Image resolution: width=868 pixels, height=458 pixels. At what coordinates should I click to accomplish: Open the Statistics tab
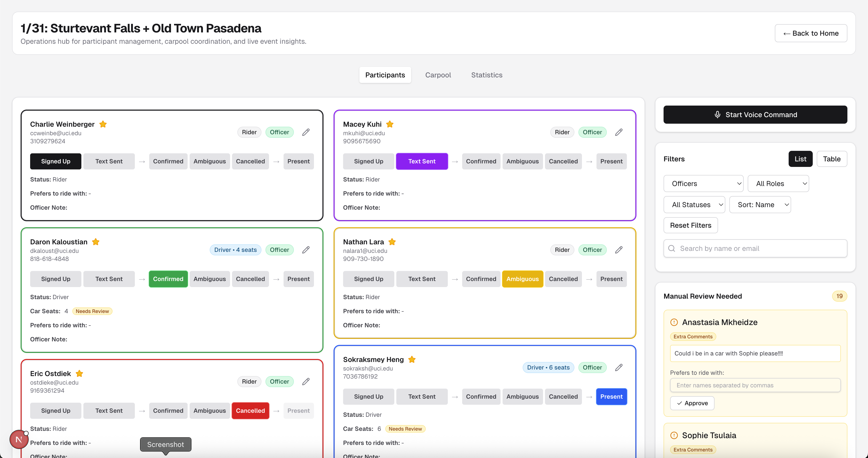click(486, 75)
